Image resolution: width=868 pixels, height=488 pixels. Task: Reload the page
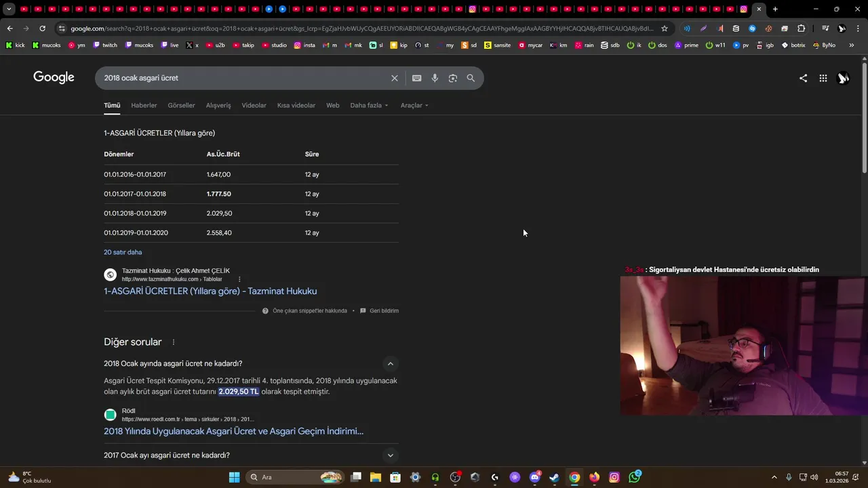tap(42, 28)
